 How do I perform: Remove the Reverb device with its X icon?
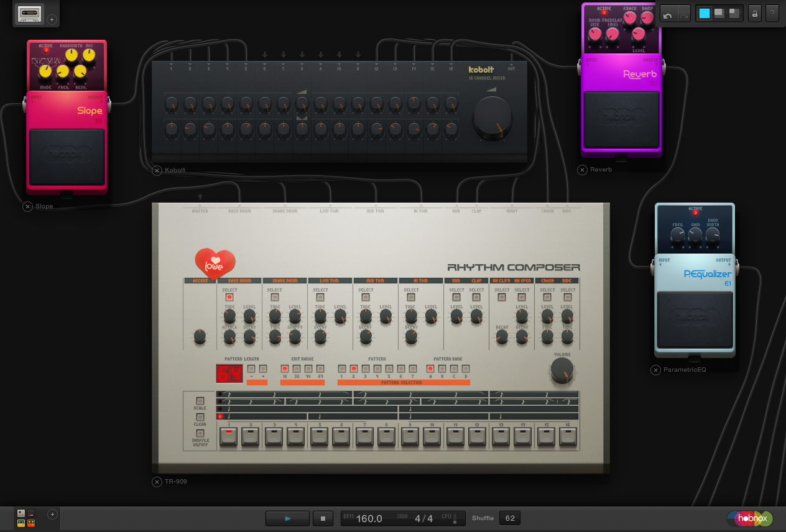click(x=582, y=170)
